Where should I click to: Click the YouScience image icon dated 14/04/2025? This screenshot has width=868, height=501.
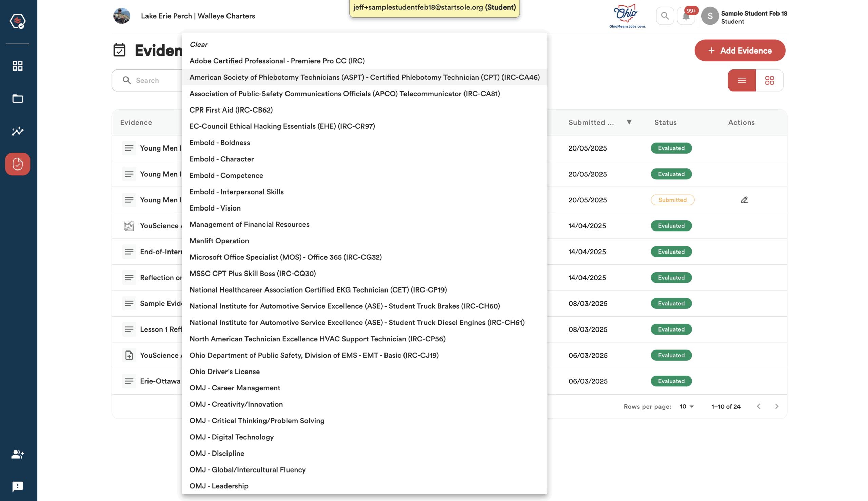point(129,226)
